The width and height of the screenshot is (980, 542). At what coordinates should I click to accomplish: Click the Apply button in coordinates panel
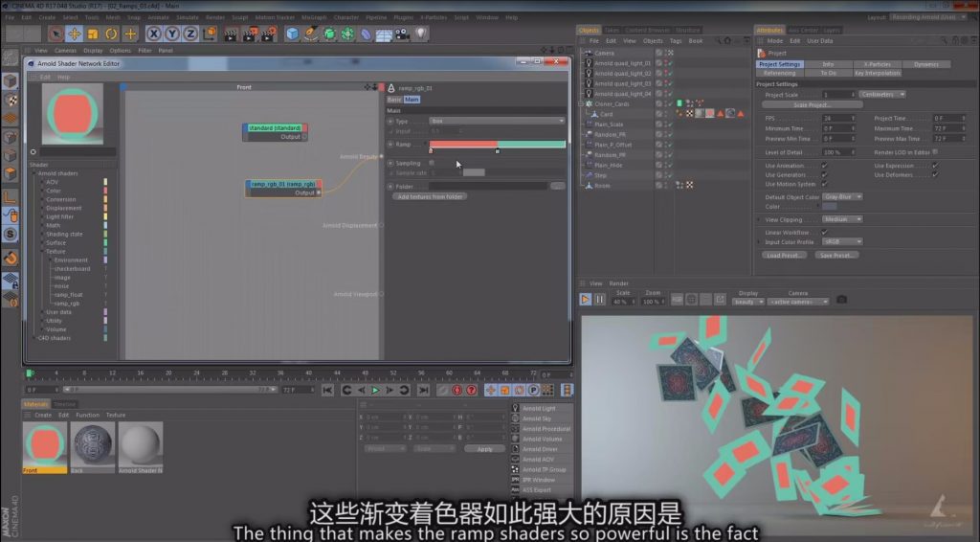tap(484, 449)
